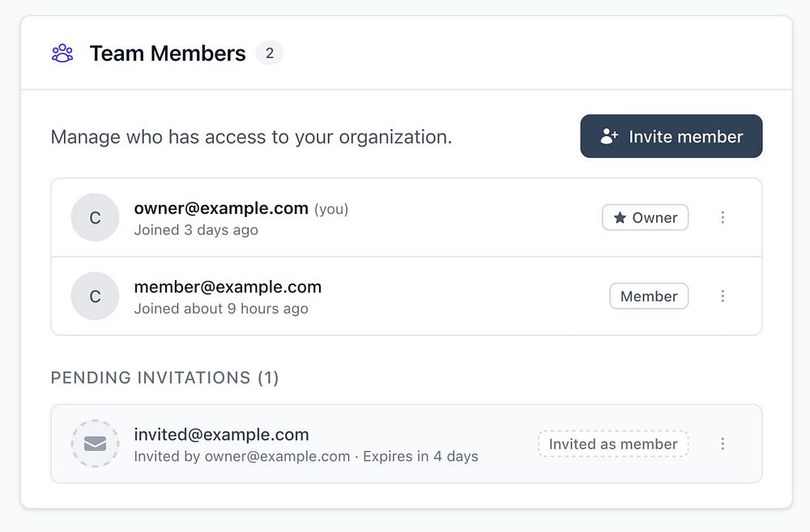Screen dimensions: 810x532
Task: Click the star icon in the Owner badge
Action: pyautogui.click(x=620, y=218)
